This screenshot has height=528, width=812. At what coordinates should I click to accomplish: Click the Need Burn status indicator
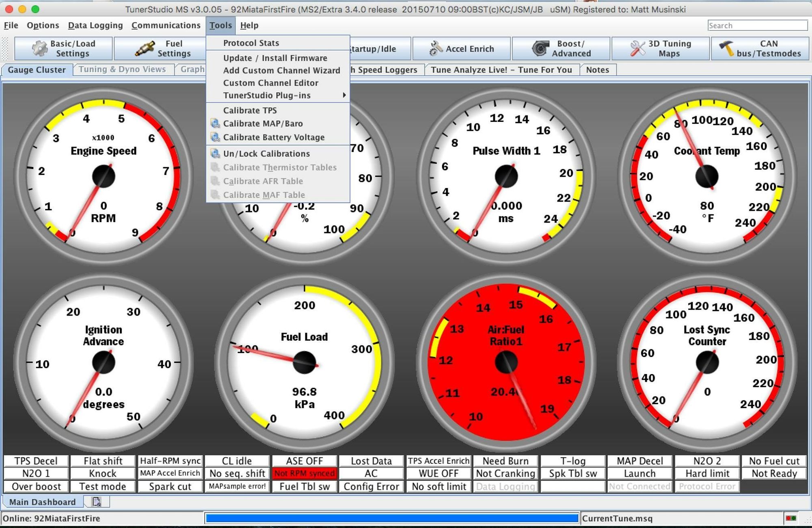point(505,461)
